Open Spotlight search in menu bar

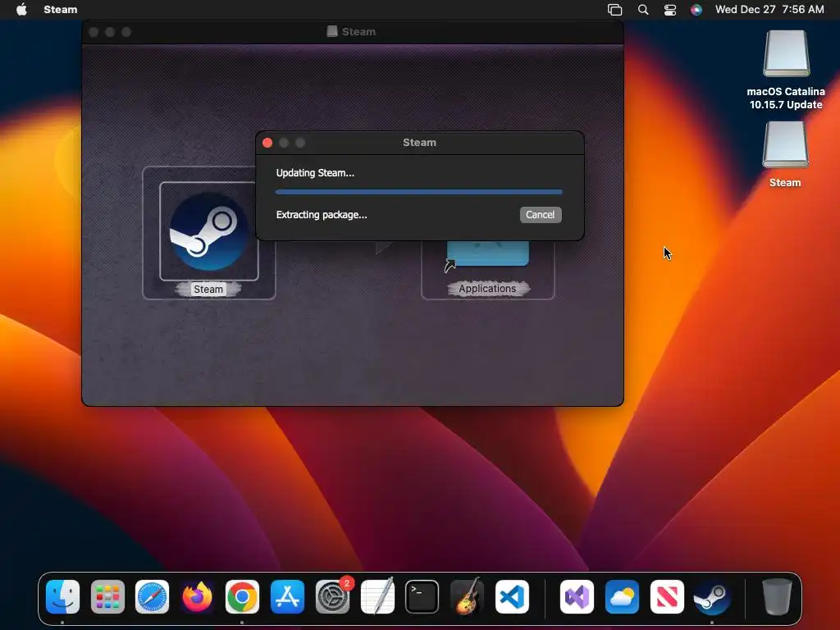(x=643, y=10)
